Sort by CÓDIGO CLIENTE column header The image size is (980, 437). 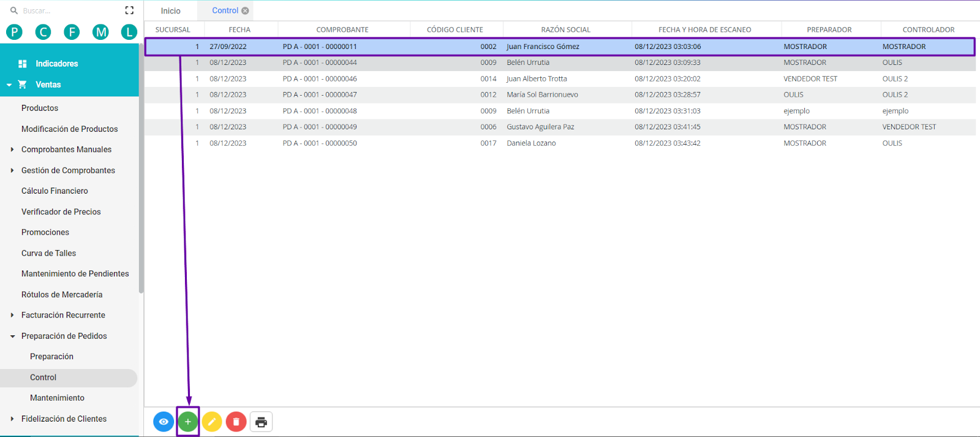point(455,29)
